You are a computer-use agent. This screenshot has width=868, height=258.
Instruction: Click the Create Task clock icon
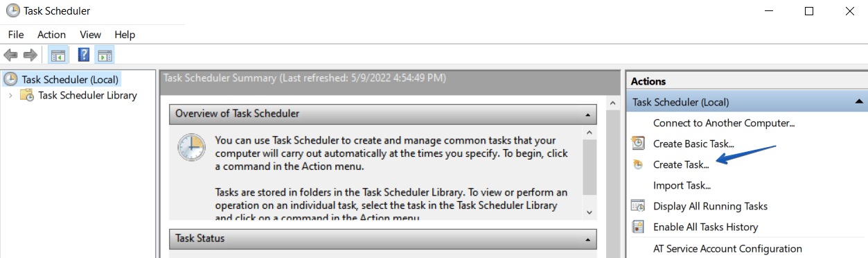pos(638,165)
